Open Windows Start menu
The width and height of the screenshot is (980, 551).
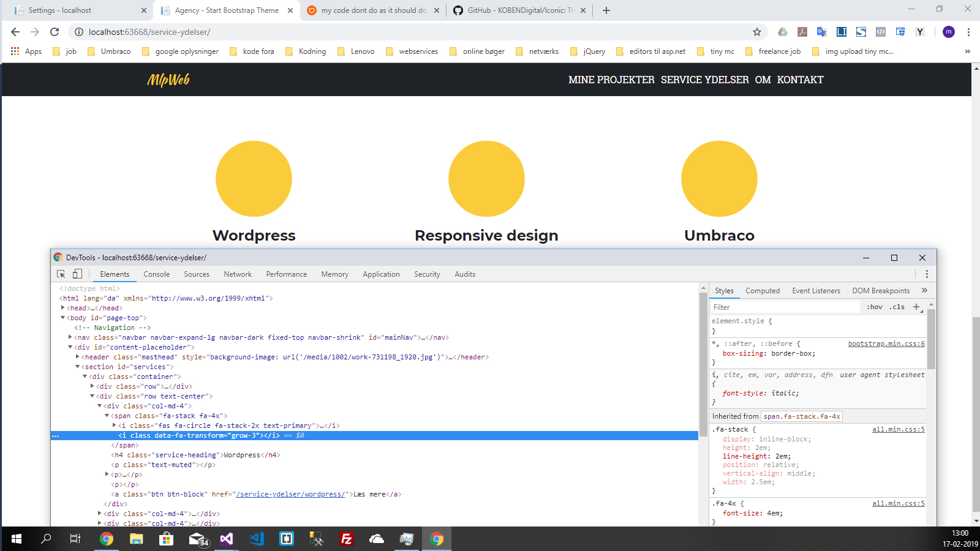[17, 539]
